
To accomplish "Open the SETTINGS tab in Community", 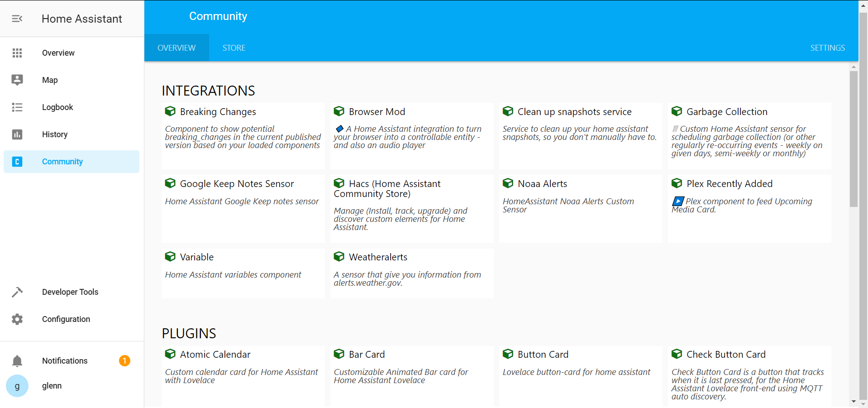I will tap(827, 48).
